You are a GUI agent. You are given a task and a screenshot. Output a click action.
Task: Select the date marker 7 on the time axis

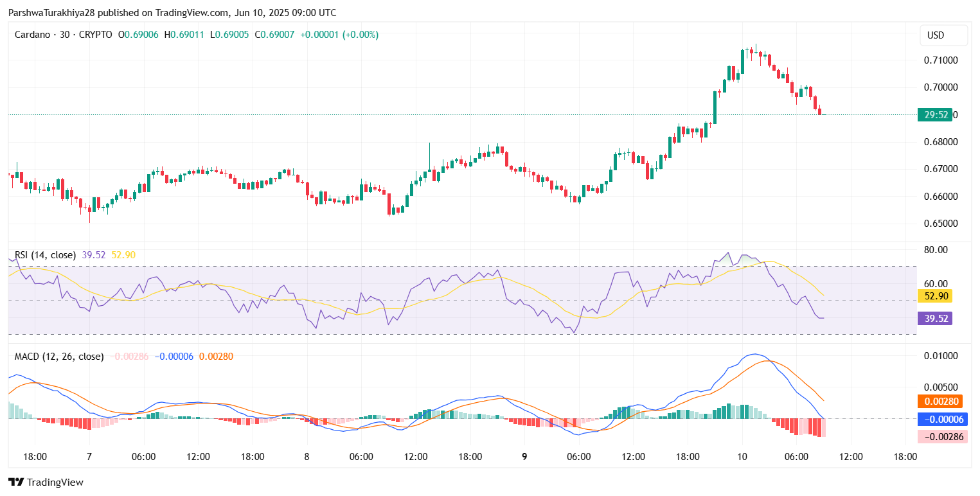click(x=89, y=457)
